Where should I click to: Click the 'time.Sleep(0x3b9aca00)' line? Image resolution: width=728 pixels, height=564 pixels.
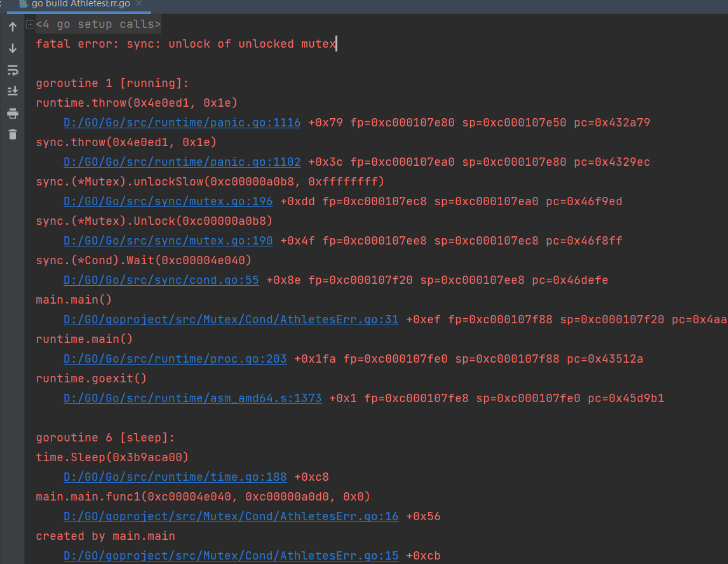click(x=112, y=457)
